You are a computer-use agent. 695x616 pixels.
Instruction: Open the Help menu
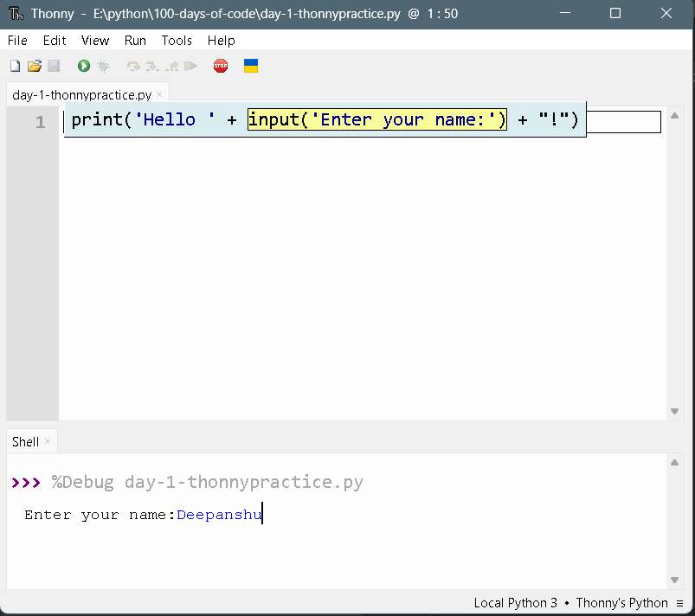[222, 41]
